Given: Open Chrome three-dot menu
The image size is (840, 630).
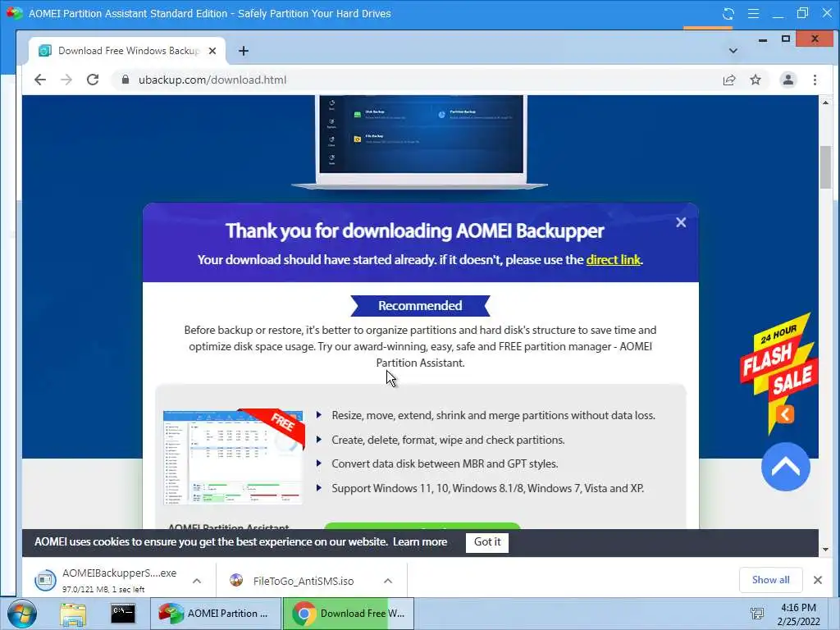Looking at the screenshot, I should click(815, 80).
